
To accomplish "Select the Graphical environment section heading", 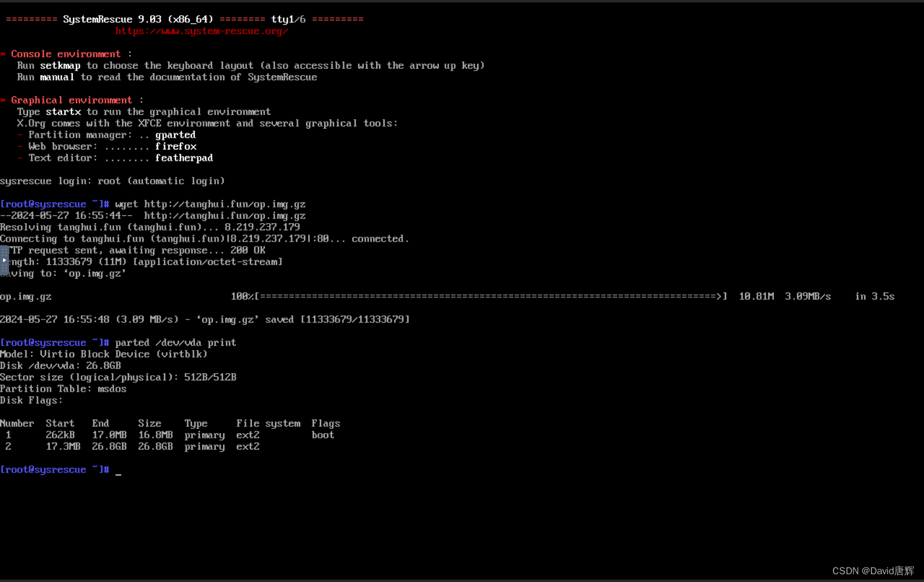I will (x=72, y=99).
